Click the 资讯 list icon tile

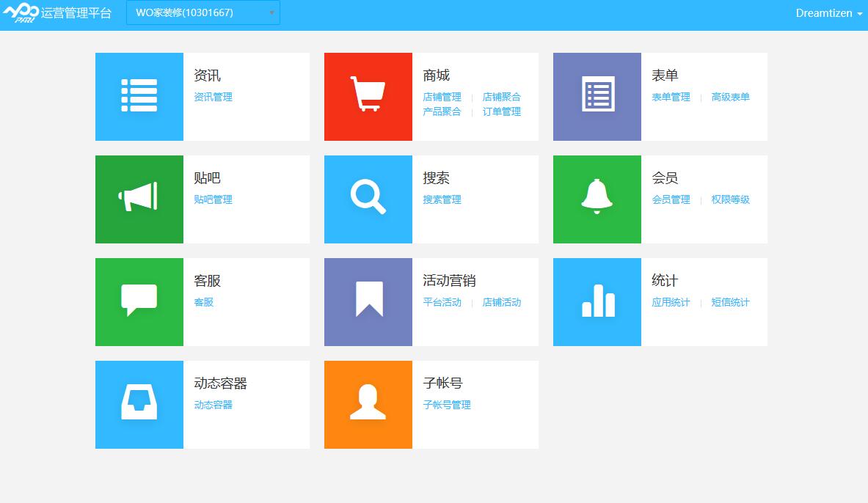click(x=139, y=96)
